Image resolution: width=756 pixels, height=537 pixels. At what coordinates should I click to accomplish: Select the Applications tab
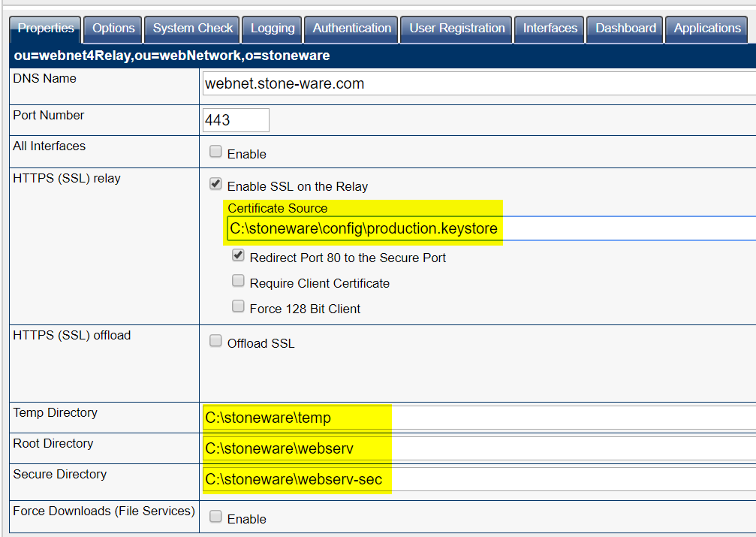[x=706, y=29]
